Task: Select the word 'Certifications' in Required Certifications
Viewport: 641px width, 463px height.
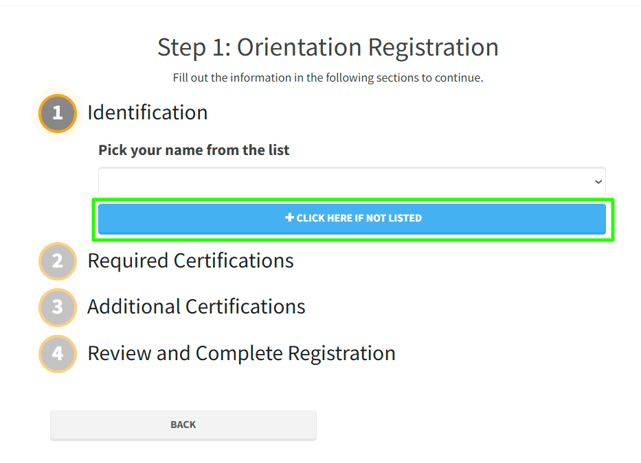Action: pos(234,261)
